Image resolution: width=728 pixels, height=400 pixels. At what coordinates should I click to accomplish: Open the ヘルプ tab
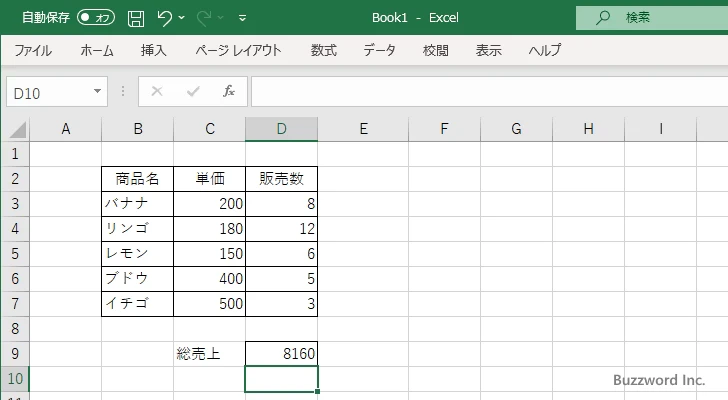click(545, 50)
